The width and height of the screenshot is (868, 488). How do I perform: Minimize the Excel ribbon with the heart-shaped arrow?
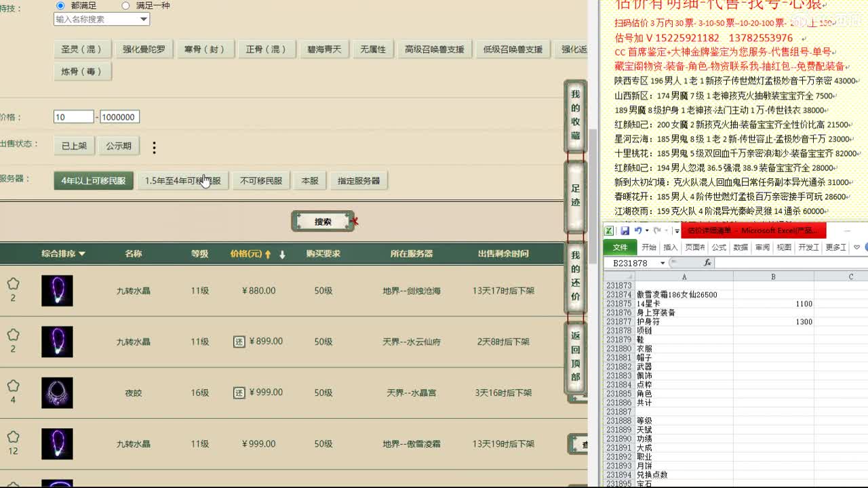pyautogui.click(x=857, y=247)
